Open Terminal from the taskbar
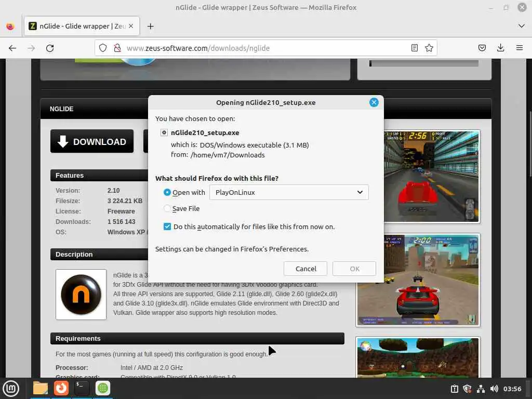The width and height of the screenshot is (532, 399). click(x=82, y=388)
